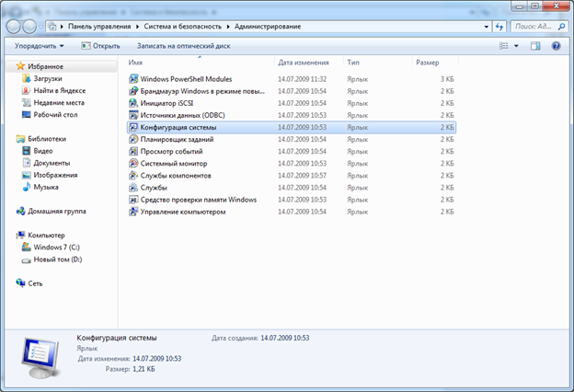The height and width of the screenshot is (392, 574).
Task: Click Панель управления in the address bar
Action: pyautogui.click(x=99, y=27)
